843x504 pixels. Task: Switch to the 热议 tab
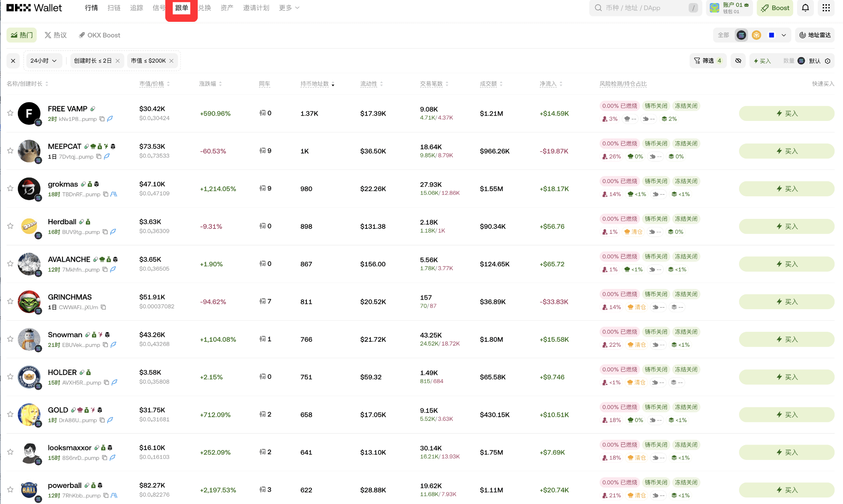(56, 35)
